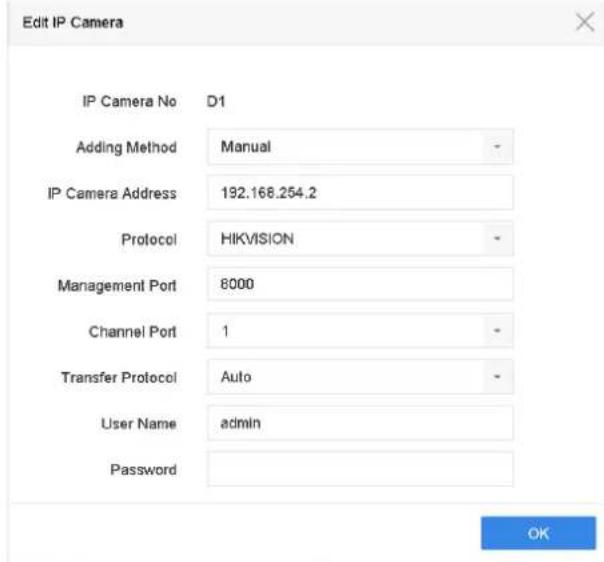Click the Edit IP Camera title
The width and height of the screenshot is (604, 562).
tap(73, 22)
